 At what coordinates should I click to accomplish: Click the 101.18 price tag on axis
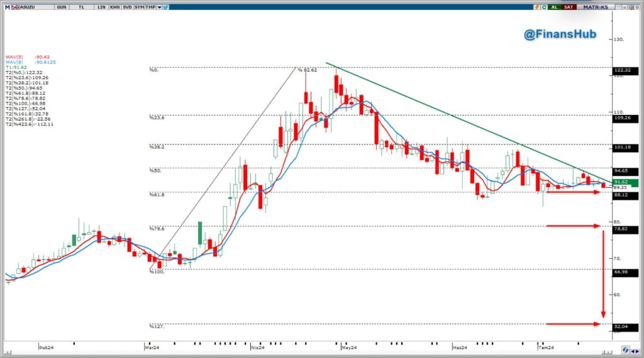625,147
